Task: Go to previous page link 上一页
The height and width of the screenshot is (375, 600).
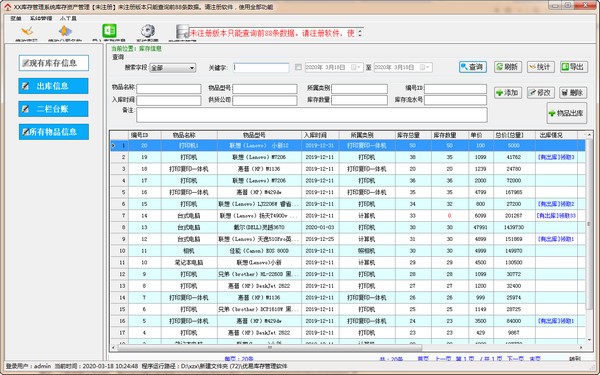Action: pyautogui.click(x=443, y=359)
